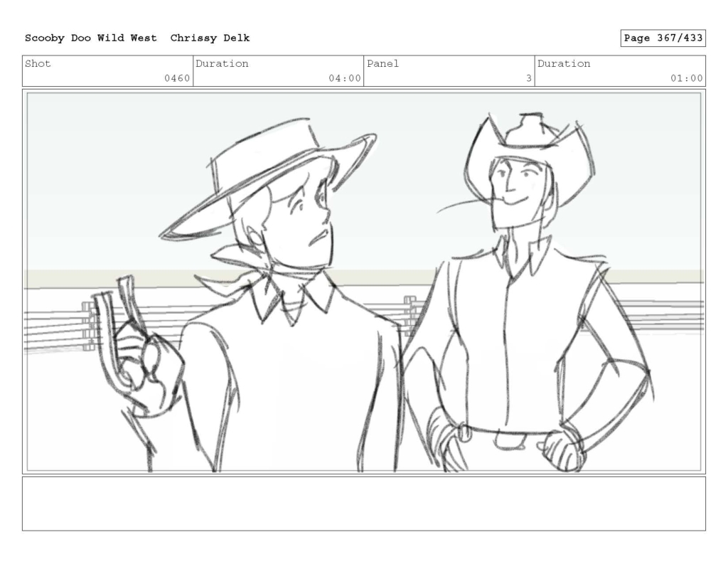Click the 'Shot' header label
Screen dimensions: 728x564
38,63
